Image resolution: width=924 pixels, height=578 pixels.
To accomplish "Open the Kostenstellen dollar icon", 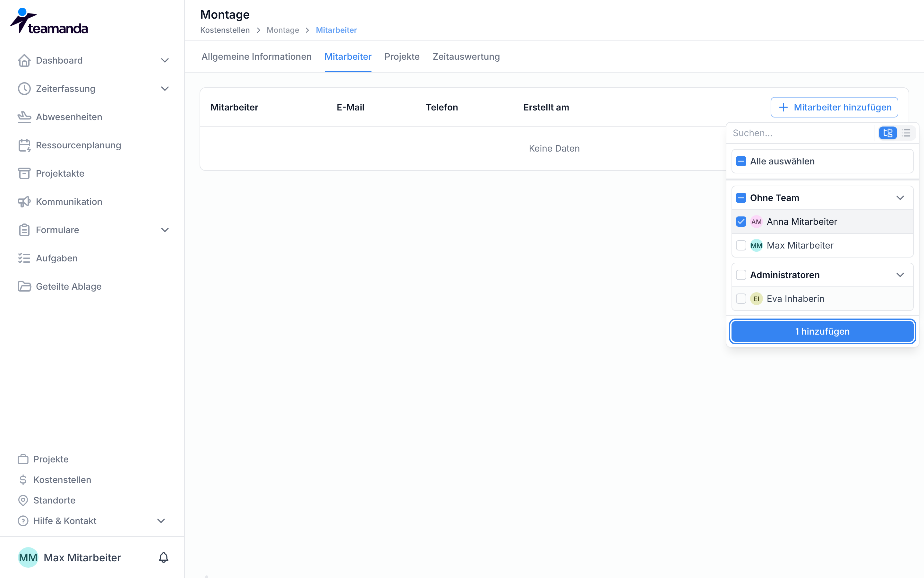I will point(23,480).
